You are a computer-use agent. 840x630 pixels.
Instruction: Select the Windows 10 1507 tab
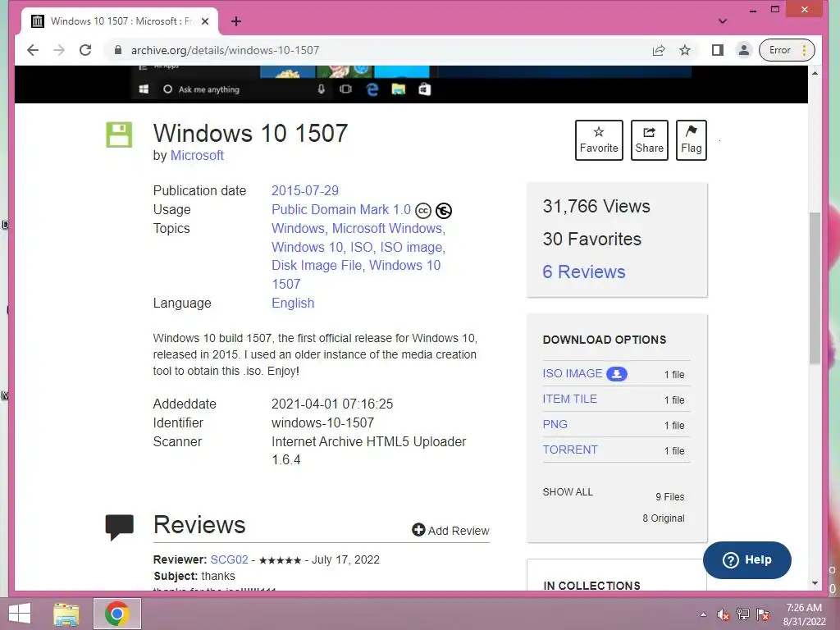click(x=120, y=21)
